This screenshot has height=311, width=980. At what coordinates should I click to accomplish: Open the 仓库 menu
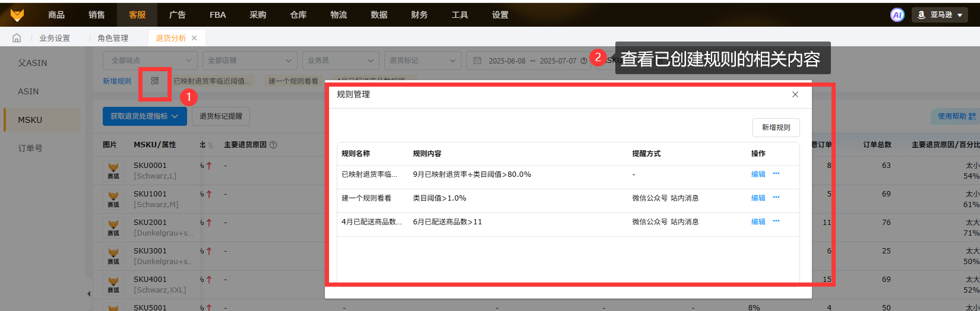(x=299, y=15)
